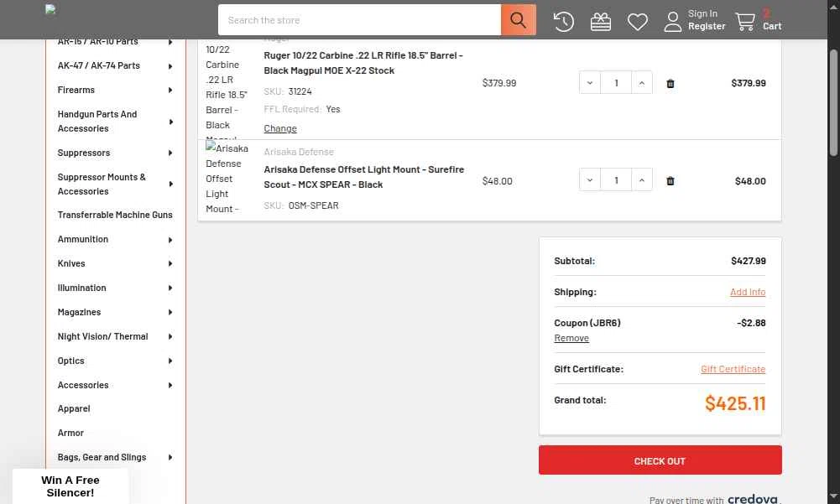Click Arisaka Defense product thumbnail
The image size is (840, 504).
point(227,179)
